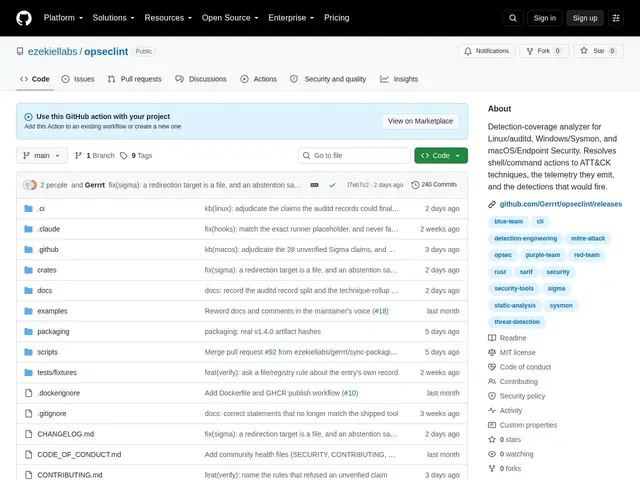Open github.com/Gerrrt/opseclint/releases link

pos(561,204)
